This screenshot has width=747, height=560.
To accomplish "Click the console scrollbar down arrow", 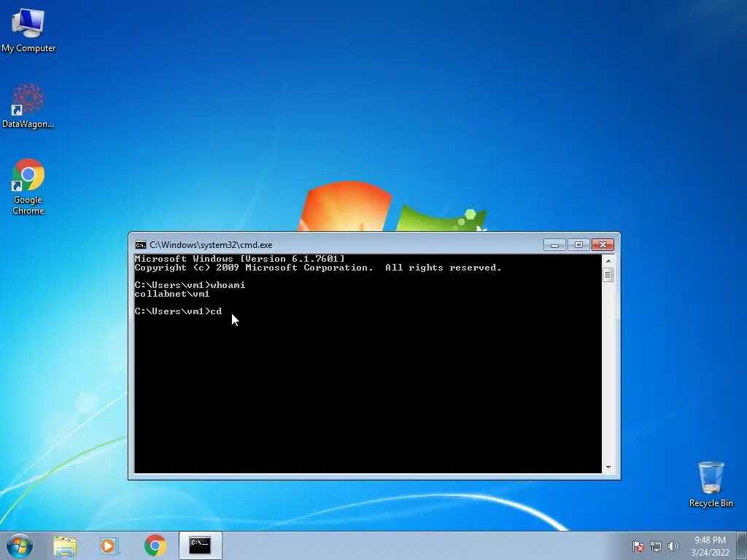I will (x=608, y=467).
